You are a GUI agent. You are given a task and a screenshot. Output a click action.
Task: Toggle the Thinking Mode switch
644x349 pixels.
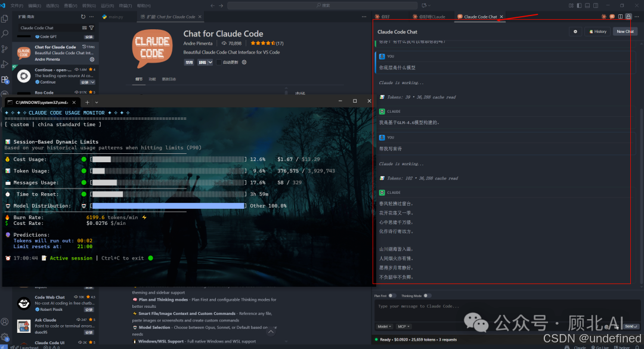point(428,295)
